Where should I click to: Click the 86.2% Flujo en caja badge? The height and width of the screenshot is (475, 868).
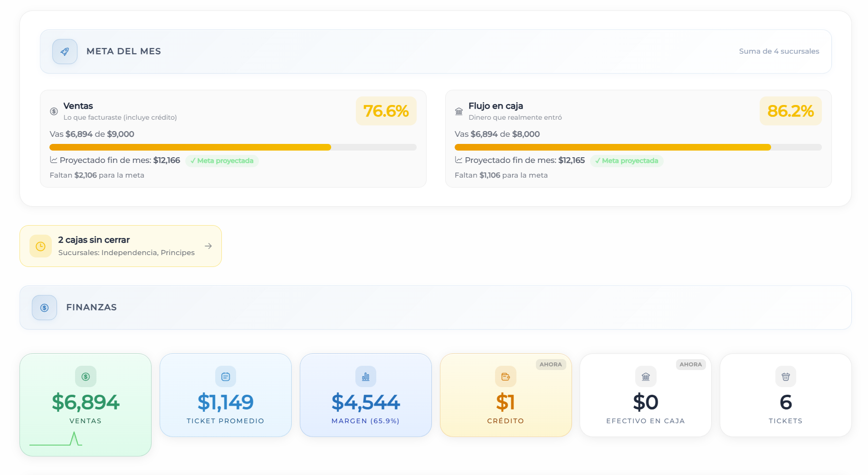790,111
